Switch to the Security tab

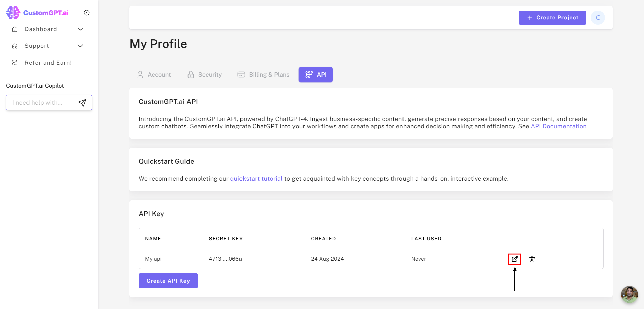205,75
